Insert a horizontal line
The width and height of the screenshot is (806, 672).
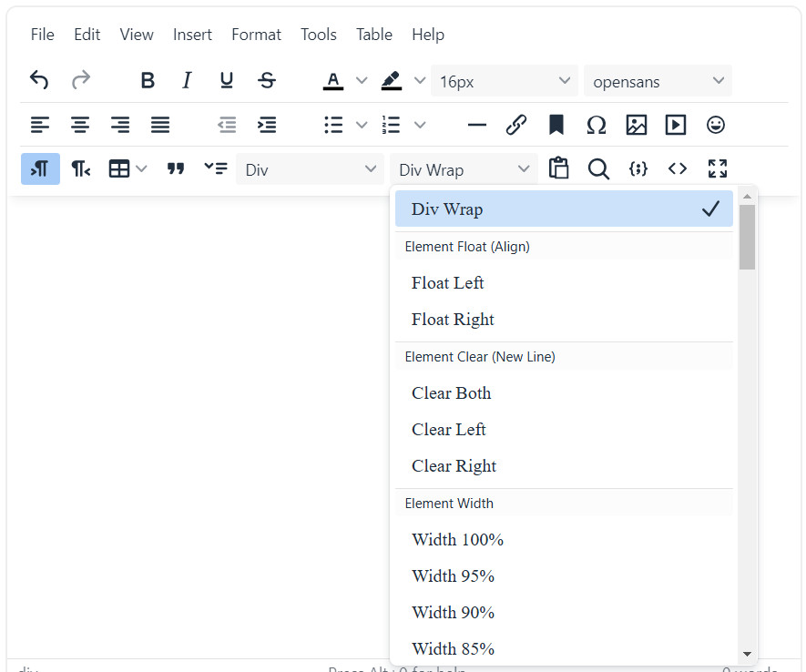[476, 125]
